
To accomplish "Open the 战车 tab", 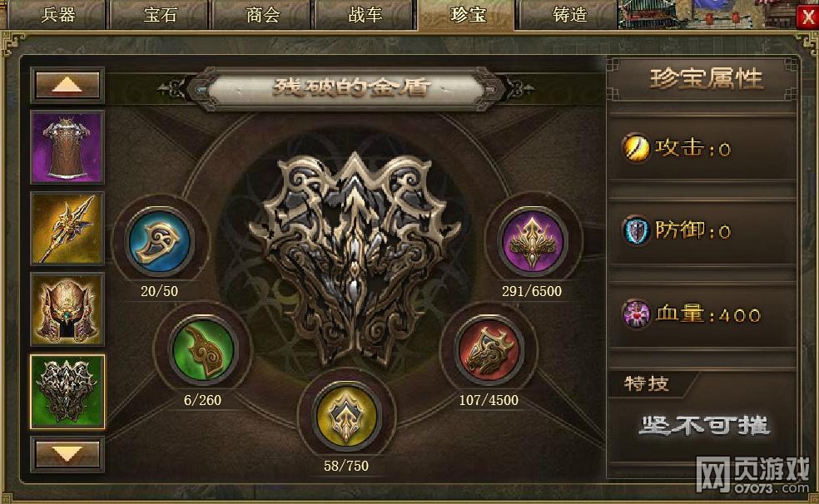I will (x=365, y=15).
